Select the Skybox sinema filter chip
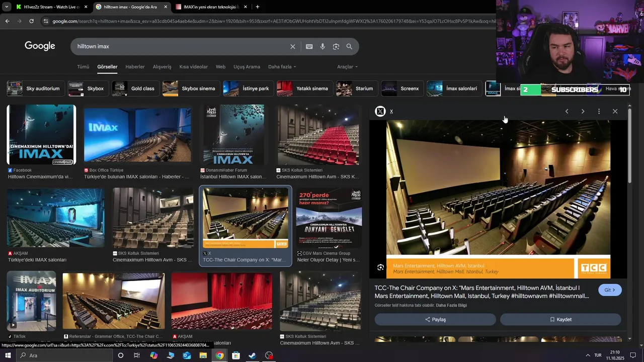Viewport: 644px width, 362px height. pyautogui.click(x=191, y=88)
